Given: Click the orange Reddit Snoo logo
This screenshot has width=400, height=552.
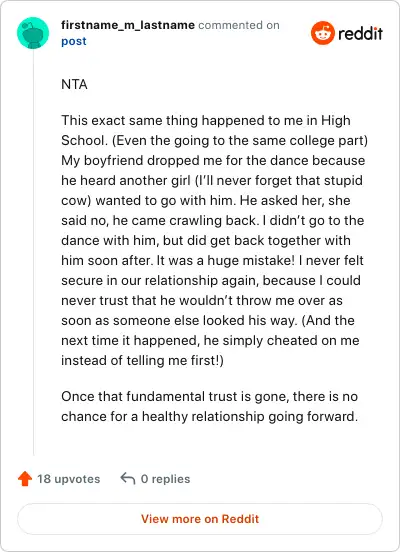Looking at the screenshot, I should coord(323,33).
